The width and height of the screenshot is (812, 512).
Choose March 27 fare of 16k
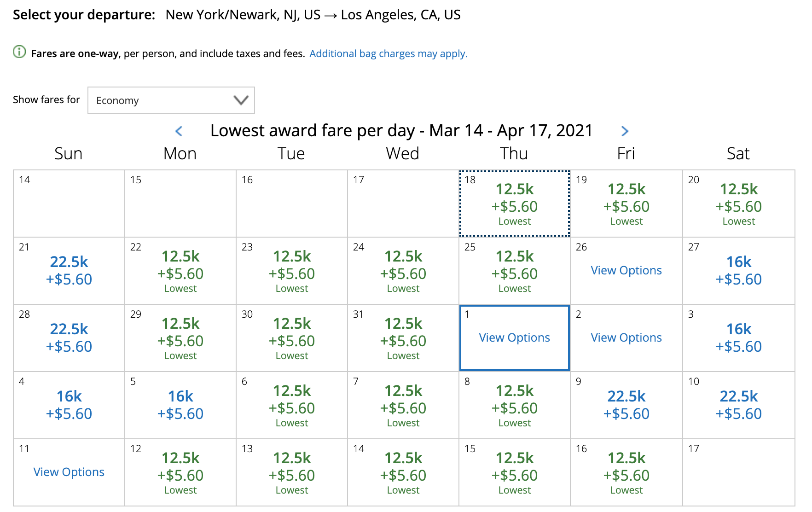pyautogui.click(x=738, y=270)
